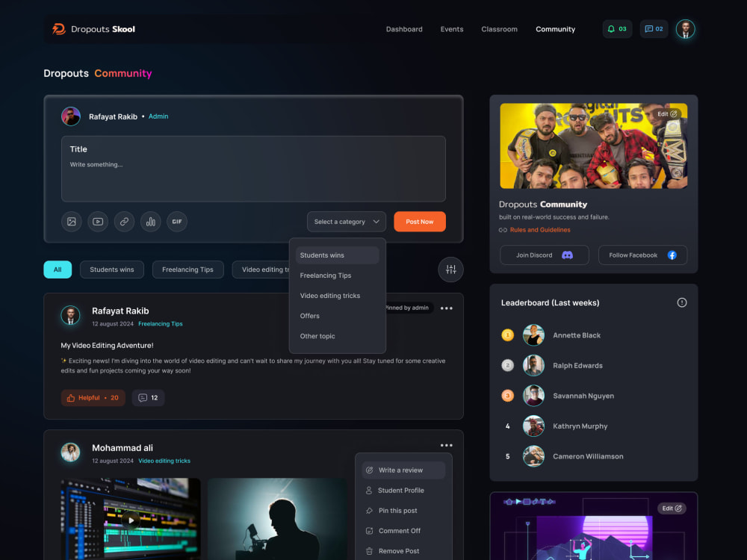The image size is (747, 560).
Task: Click Rafayat Rakib's avatar in post composer
Action: (71, 116)
